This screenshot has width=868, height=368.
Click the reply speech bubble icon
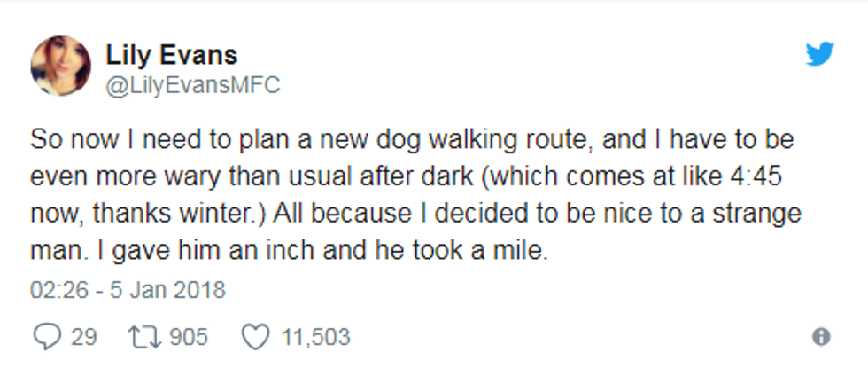[47, 336]
